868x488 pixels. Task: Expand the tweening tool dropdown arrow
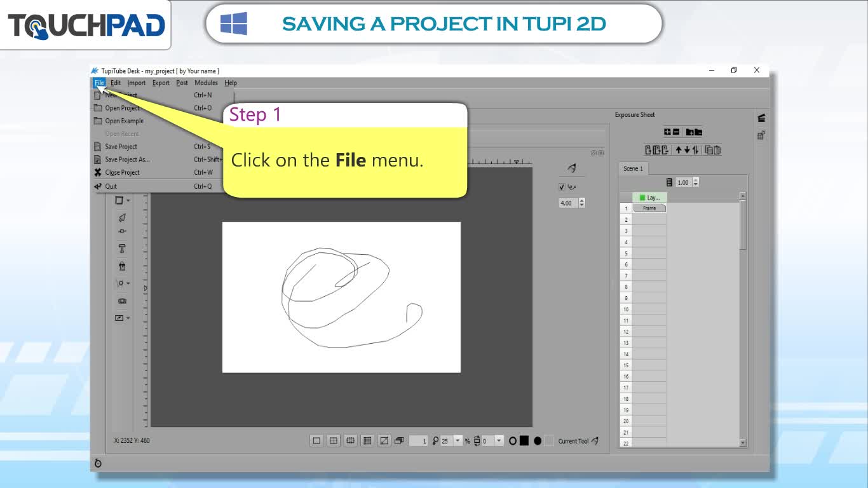coord(128,283)
